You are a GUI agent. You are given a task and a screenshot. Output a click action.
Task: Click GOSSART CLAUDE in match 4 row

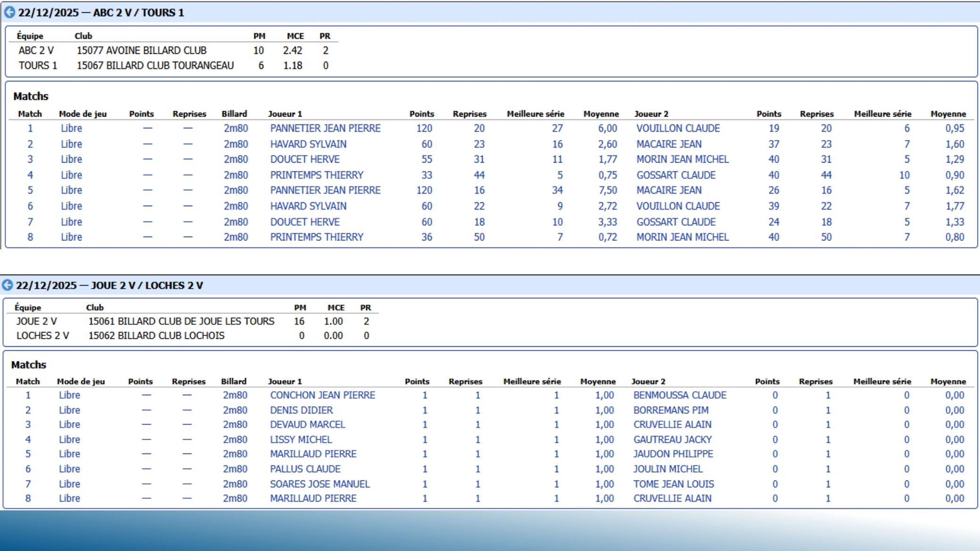point(675,175)
